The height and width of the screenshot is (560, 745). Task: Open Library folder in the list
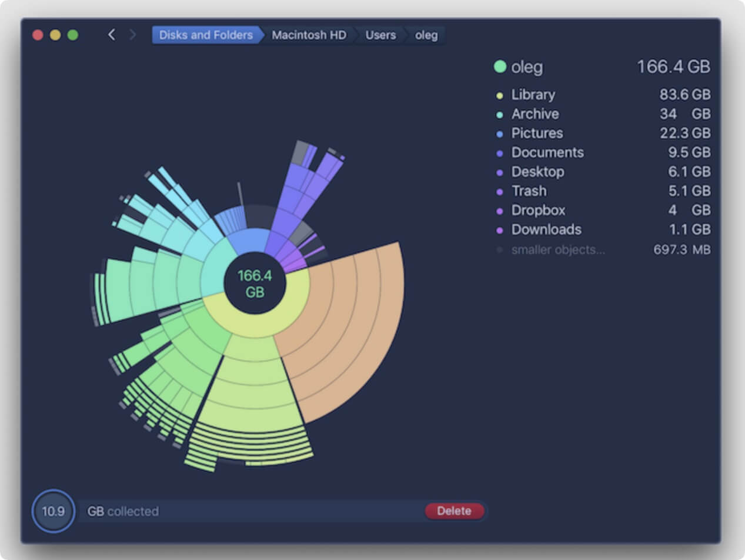pos(533,95)
